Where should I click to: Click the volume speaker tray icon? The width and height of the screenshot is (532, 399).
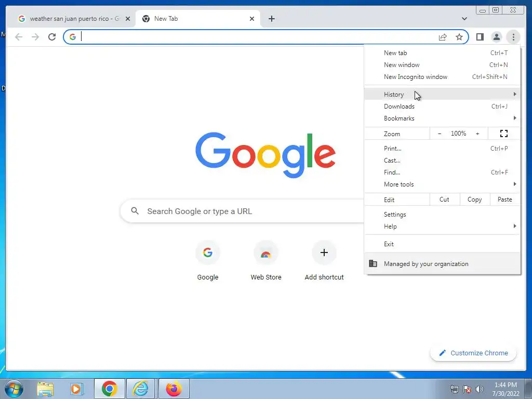tap(479, 389)
